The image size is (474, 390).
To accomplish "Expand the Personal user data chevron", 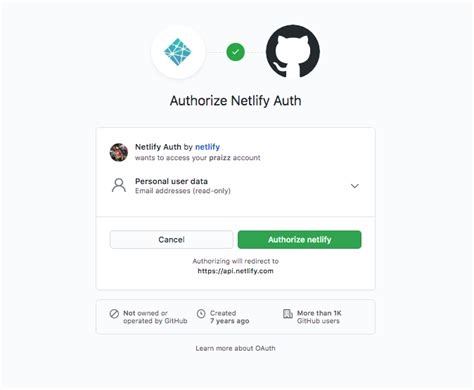I will point(355,186).
